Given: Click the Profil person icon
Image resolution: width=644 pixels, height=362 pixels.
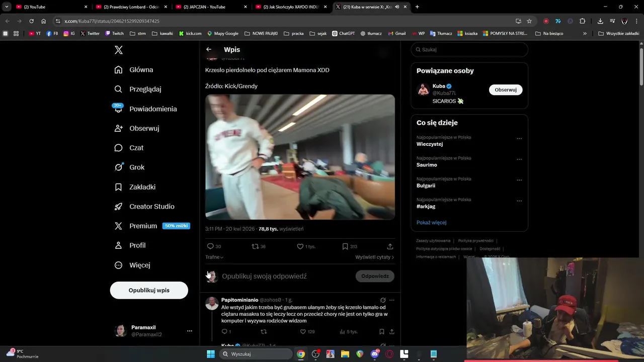Looking at the screenshot, I should 118,245.
